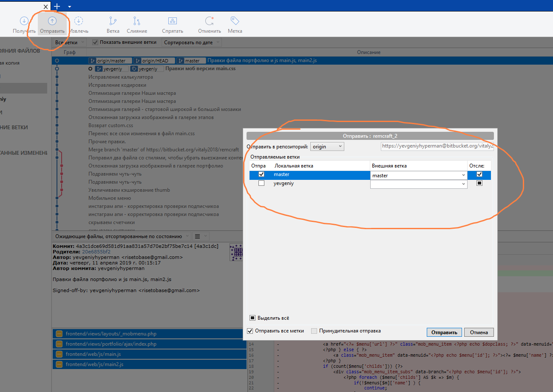Select file frontend/web/js/main2.js
The width and height of the screenshot is (553, 392).
click(150, 364)
